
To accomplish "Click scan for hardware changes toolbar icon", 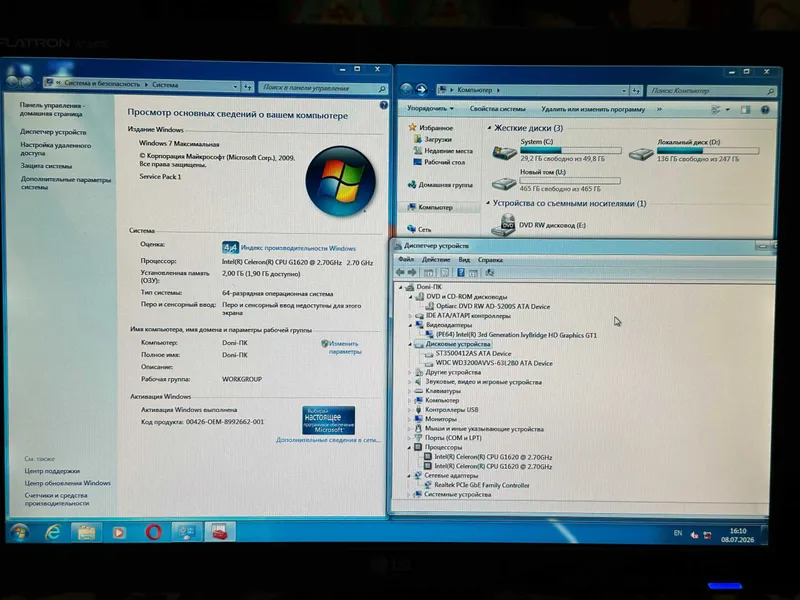I will 489,273.
